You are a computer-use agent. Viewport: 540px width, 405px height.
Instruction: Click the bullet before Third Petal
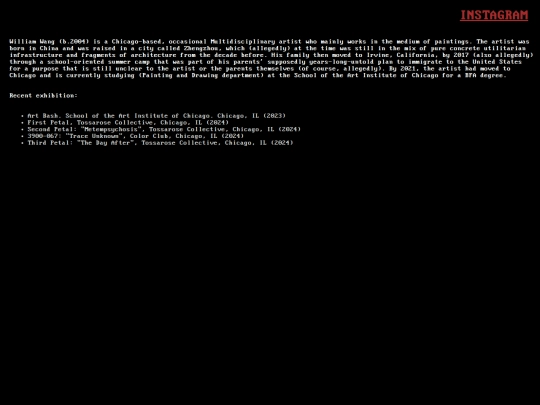[22, 143]
